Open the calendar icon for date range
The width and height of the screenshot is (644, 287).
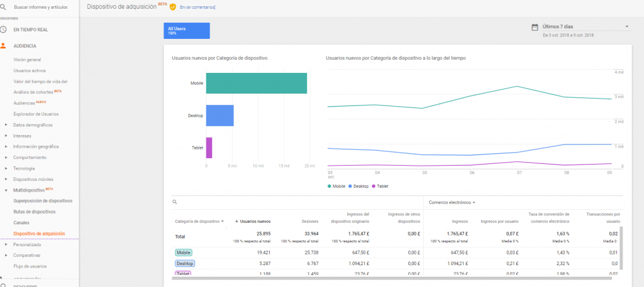pos(535,27)
